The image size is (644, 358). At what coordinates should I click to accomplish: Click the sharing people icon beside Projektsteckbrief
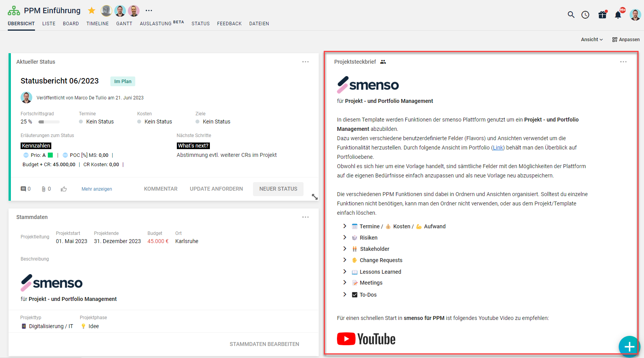(383, 62)
